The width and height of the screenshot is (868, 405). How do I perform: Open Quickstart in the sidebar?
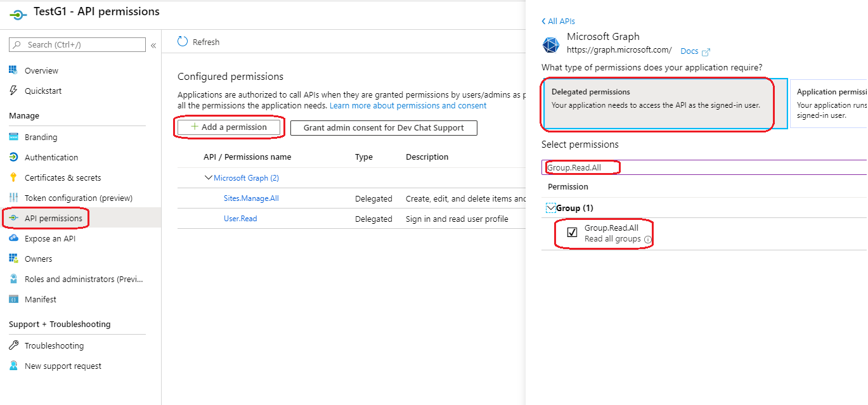(x=43, y=91)
